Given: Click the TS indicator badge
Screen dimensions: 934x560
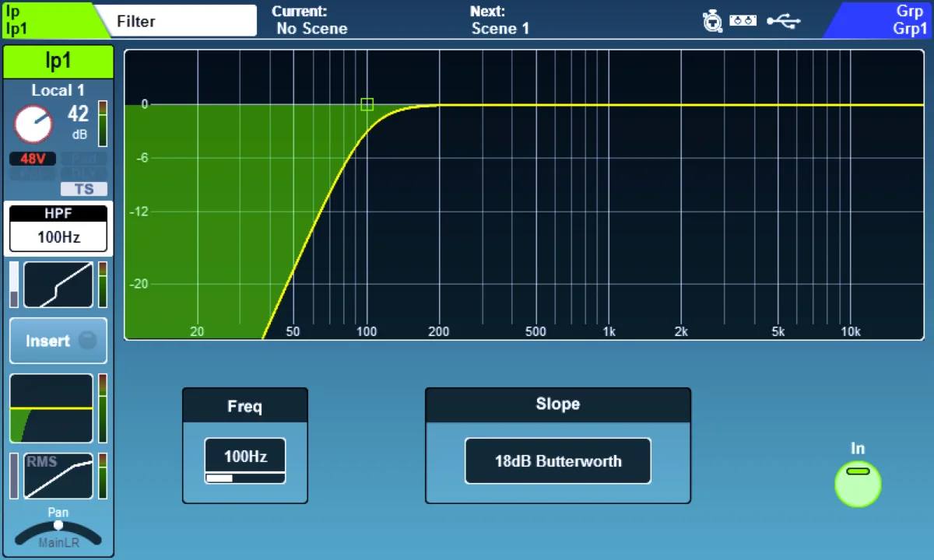Looking at the screenshot, I should coord(84,189).
